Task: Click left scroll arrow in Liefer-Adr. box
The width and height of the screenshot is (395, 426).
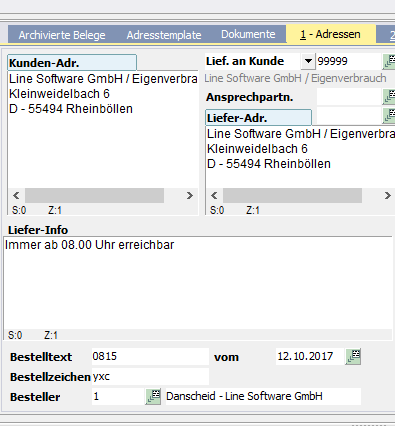Action: 214,195
